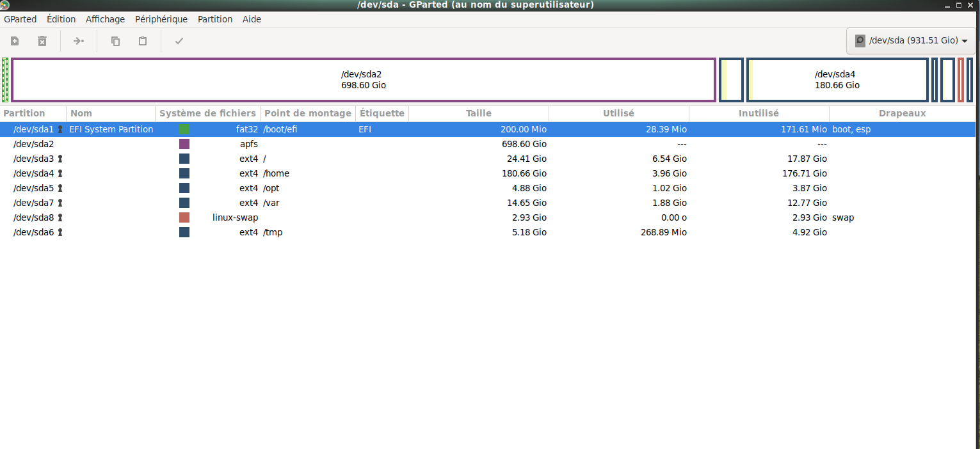This screenshot has height=449, width=980.
Task: Click the /opt mount point cell
Action: (x=271, y=188)
